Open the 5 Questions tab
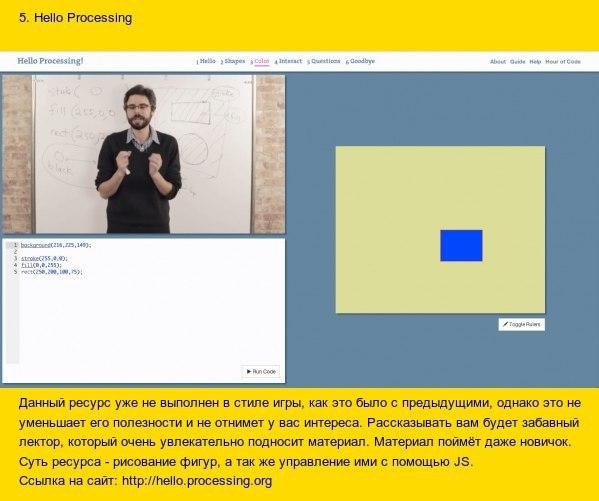Viewport: 599px width, 501px height. (323, 61)
